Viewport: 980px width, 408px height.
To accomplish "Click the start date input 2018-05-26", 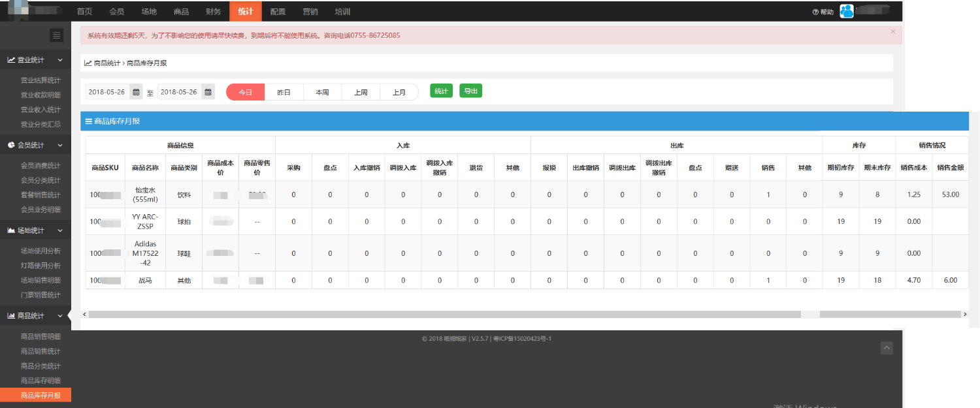I will [108, 92].
